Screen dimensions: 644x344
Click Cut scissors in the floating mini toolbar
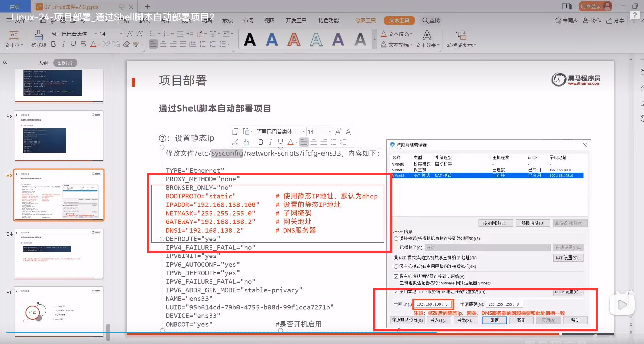(x=235, y=142)
